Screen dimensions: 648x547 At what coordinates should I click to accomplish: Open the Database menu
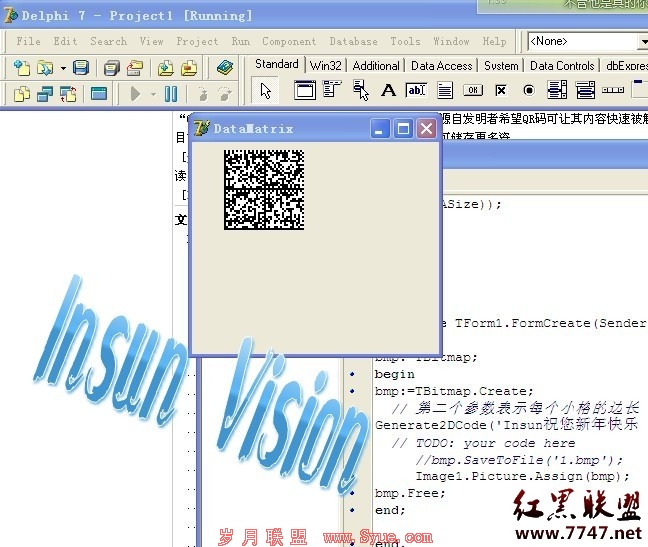[353, 41]
